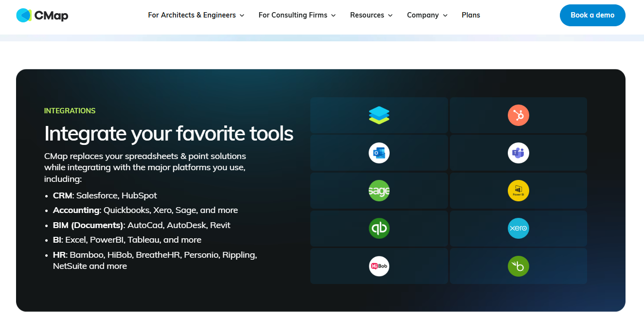
Task: Click the BIM (Documents) bullet line
Action: click(x=142, y=225)
